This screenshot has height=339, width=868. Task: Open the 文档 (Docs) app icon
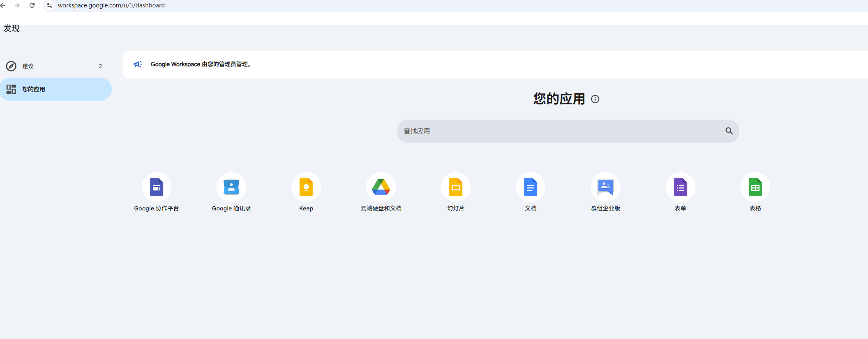click(x=530, y=187)
